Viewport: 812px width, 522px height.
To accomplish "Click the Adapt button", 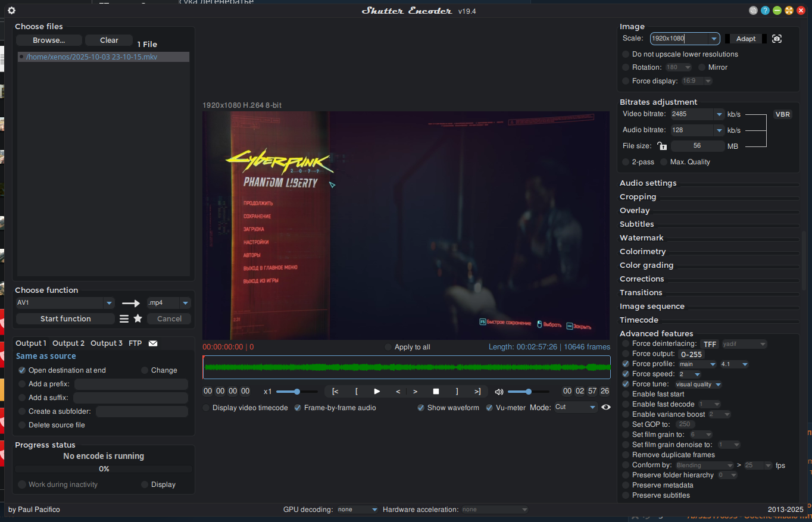I will [746, 39].
